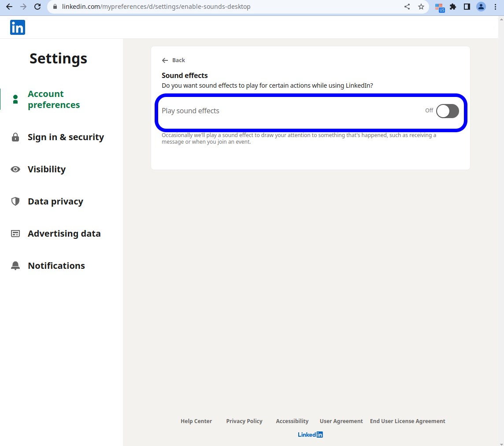Click the Sign in & security lock icon
This screenshot has width=504, height=446.
pyautogui.click(x=15, y=138)
